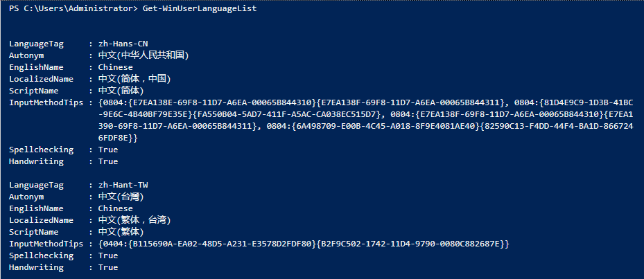Click the Spellchecking True value under zh-Hant-TW
This screenshot has height=279, width=644.
pos(108,255)
